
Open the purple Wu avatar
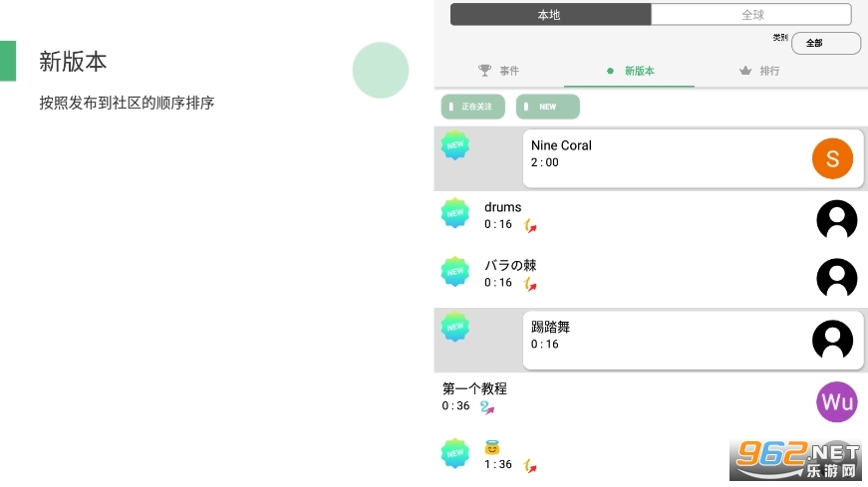click(x=836, y=401)
